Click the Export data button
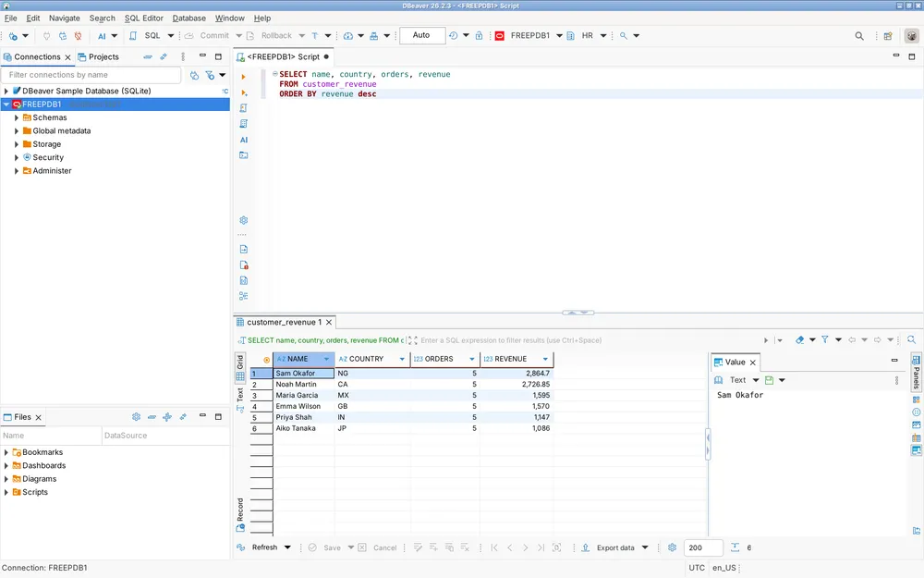Screen dimensions: 924x578 point(609,547)
